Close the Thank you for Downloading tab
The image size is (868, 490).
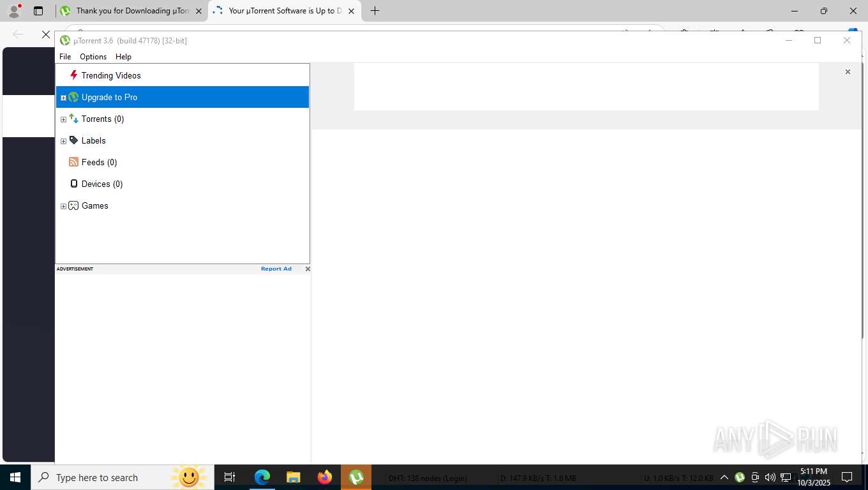pos(198,11)
